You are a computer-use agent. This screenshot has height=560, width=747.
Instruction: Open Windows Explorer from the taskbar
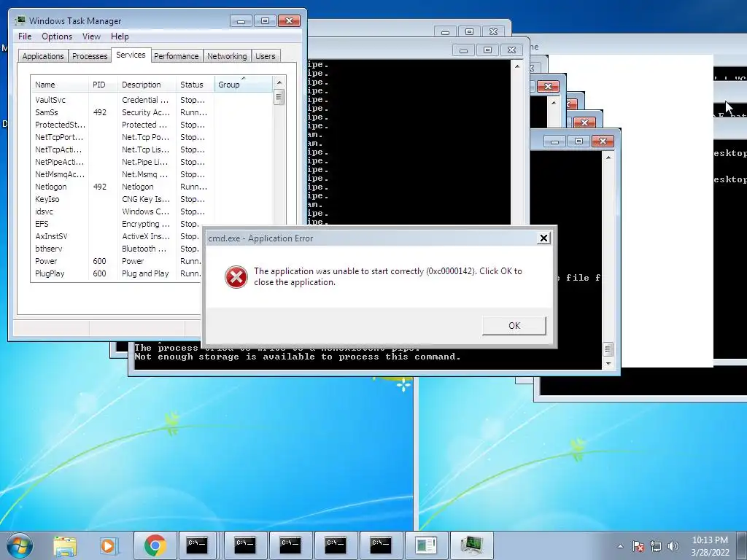click(x=65, y=545)
